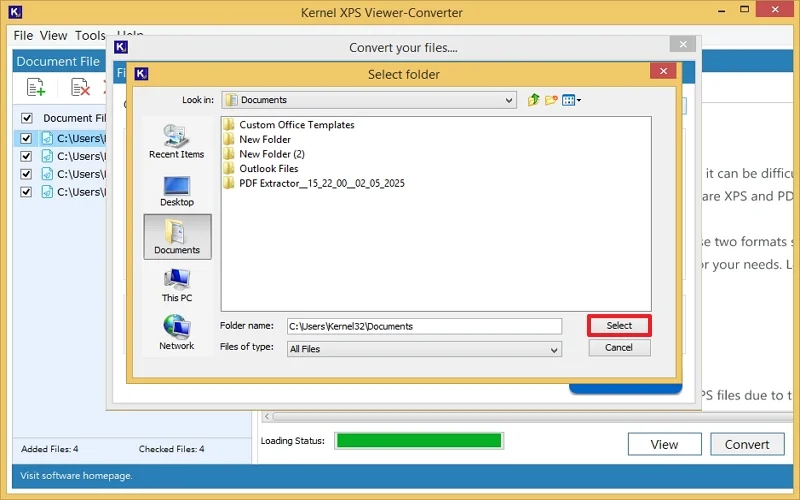Click the green Loading Status progress bar
The image size is (800, 500).
pyautogui.click(x=419, y=441)
